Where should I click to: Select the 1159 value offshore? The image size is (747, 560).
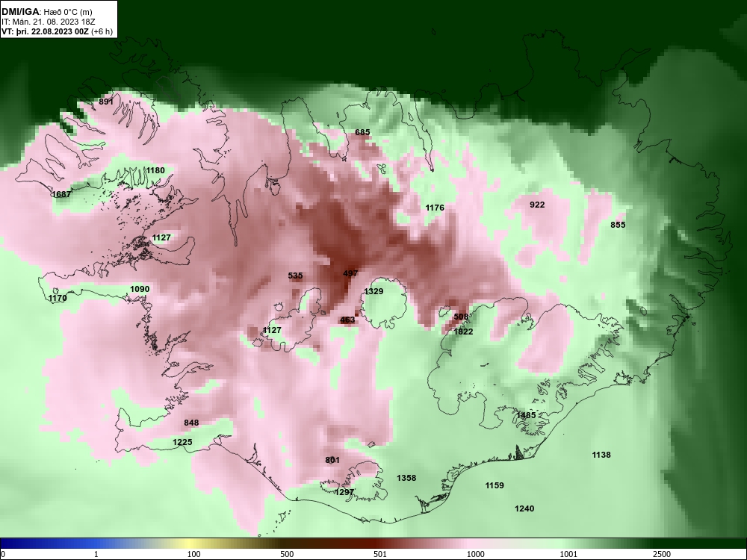tap(495, 485)
